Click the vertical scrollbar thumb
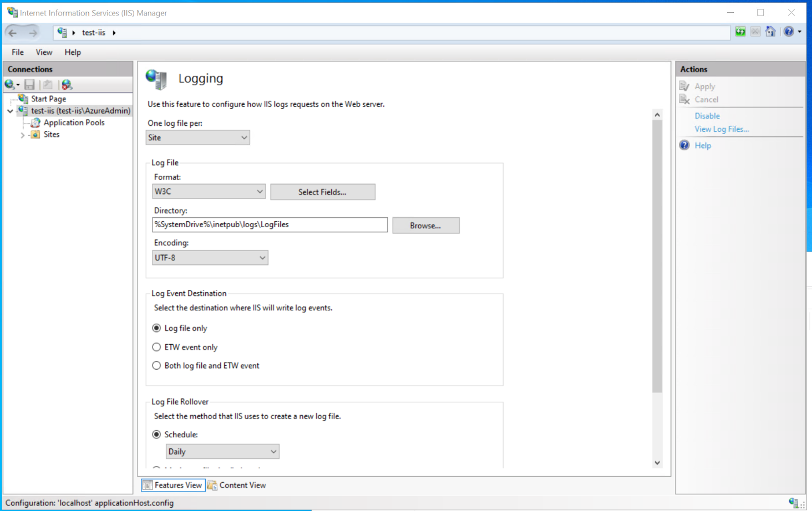This screenshot has height=511, width=812. [x=657, y=256]
